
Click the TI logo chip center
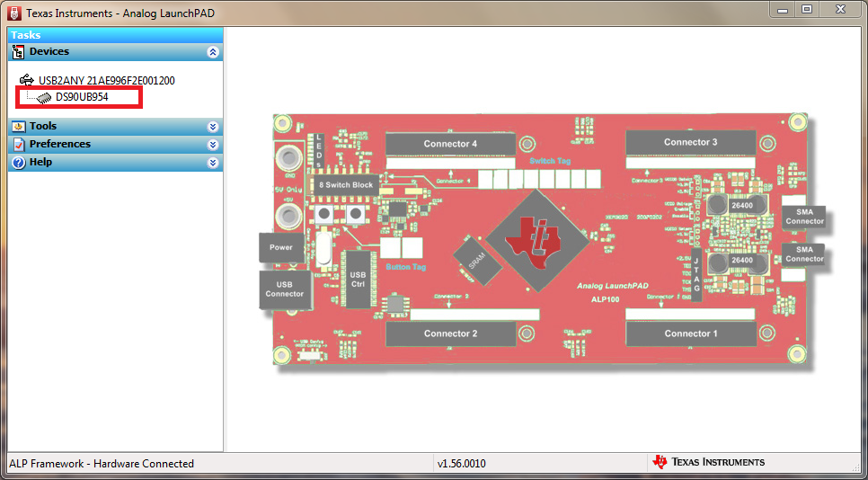(x=537, y=240)
